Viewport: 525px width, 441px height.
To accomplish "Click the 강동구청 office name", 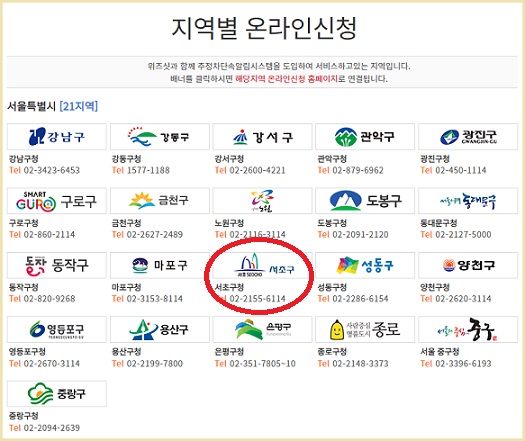I will [x=126, y=159].
